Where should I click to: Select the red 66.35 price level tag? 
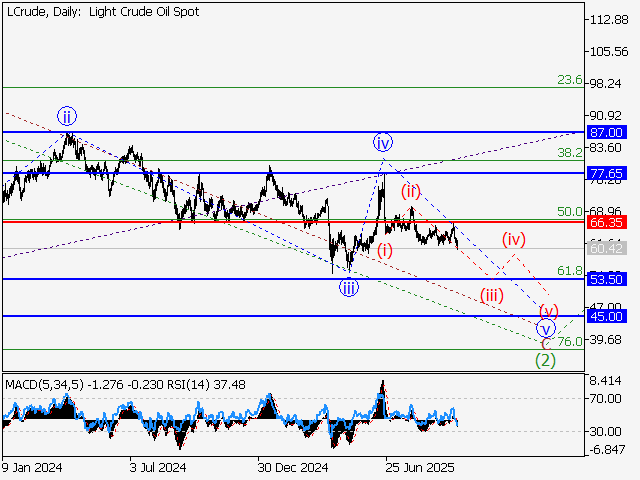pos(607,222)
